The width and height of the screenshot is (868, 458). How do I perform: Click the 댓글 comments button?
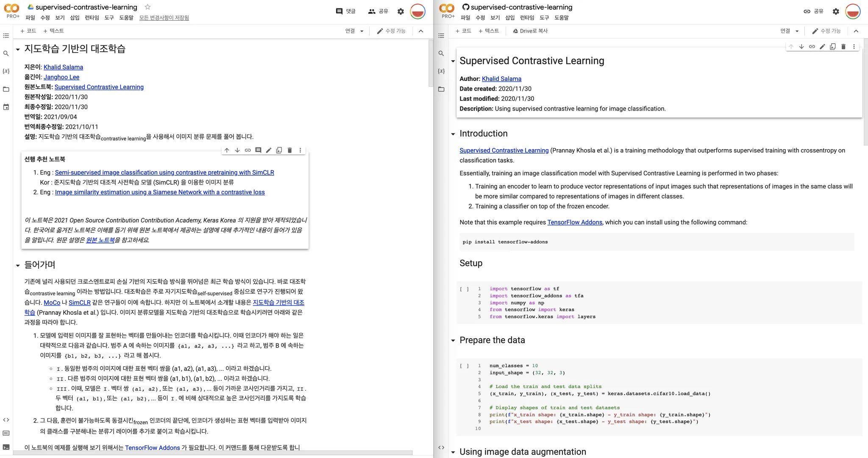(x=345, y=11)
